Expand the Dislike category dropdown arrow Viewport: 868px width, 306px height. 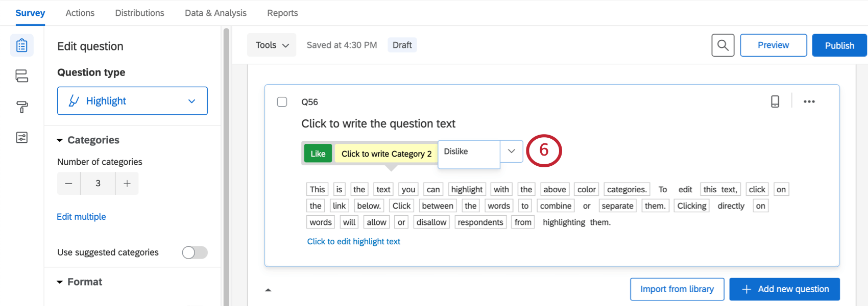pyautogui.click(x=511, y=151)
